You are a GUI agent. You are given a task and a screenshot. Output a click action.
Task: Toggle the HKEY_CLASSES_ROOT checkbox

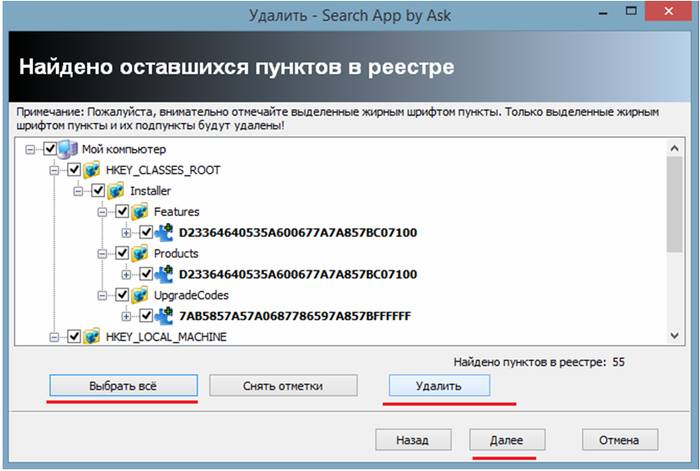[x=74, y=170]
